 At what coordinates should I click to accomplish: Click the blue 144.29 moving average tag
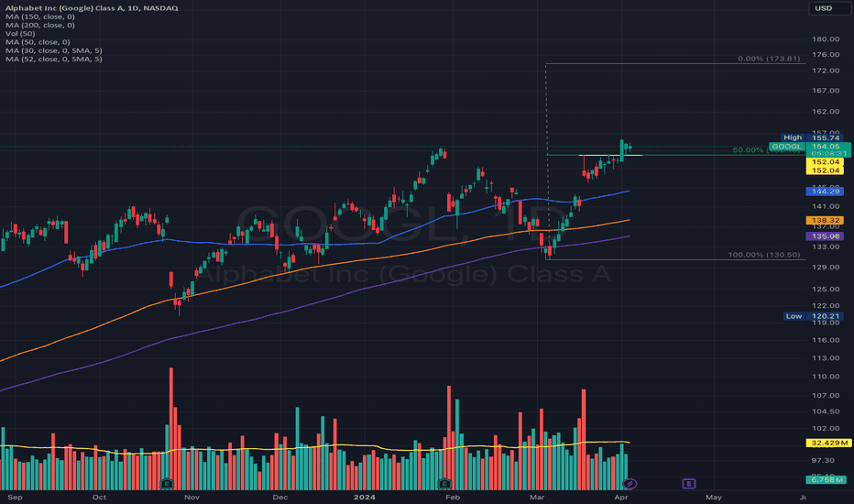tap(825, 192)
